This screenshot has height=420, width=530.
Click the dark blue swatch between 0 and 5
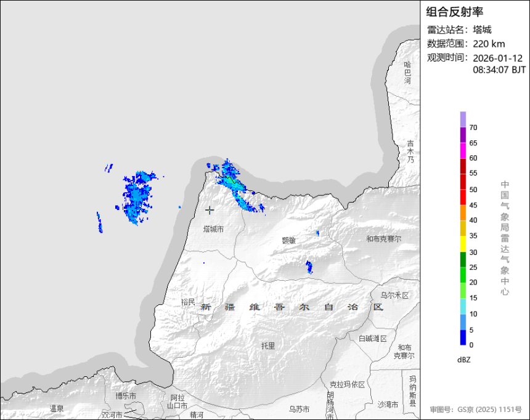(463, 337)
